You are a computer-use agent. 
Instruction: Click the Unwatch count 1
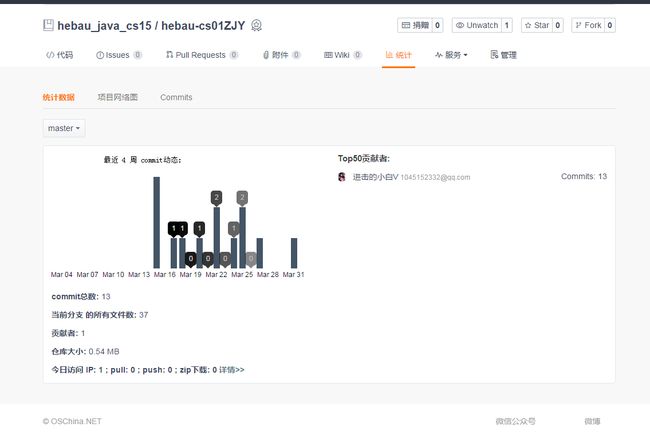click(507, 25)
